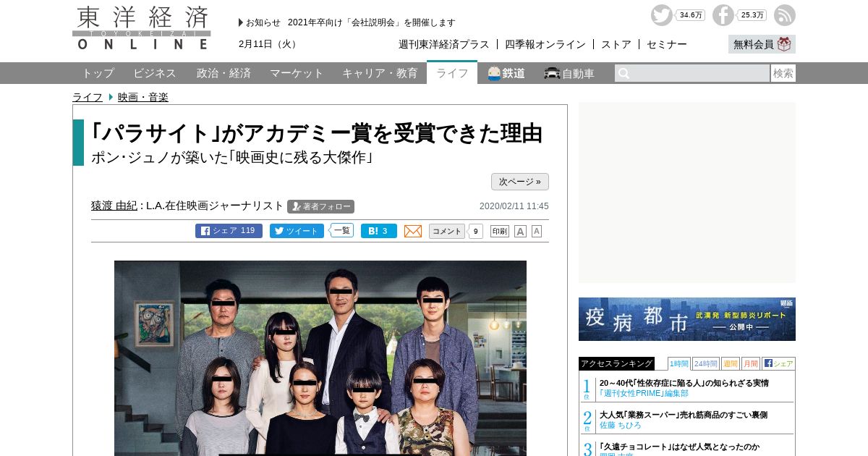Image resolution: width=868 pixels, height=456 pixels.
Task: Select the 週間 ranking tab
Action: [731, 363]
